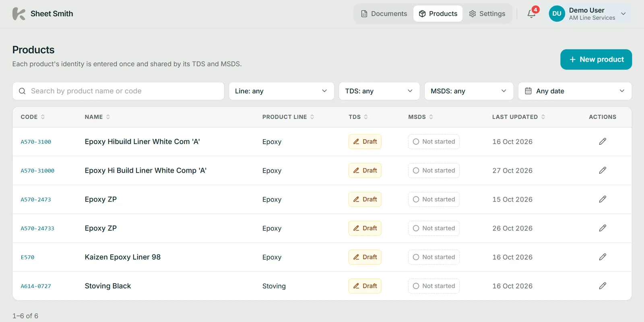
Task: Sort table by MSDS column
Action: point(421,117)
